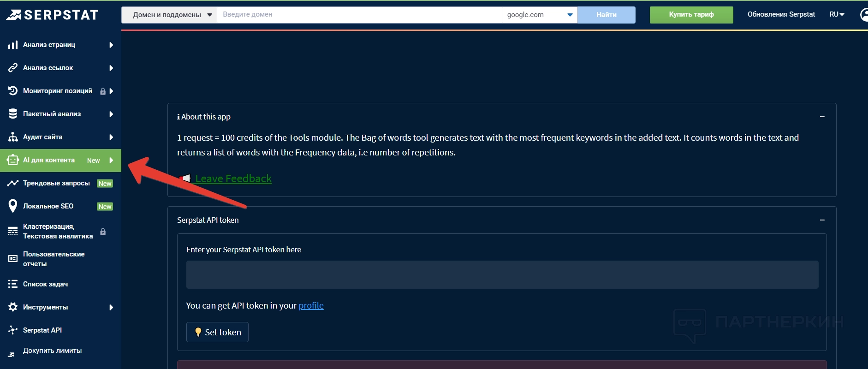Image resolution: width=868 pixels, height=369 pixels.
Task: Click the chain link icon beside Анализ ссылок
Action: click(x=13, y=68)
